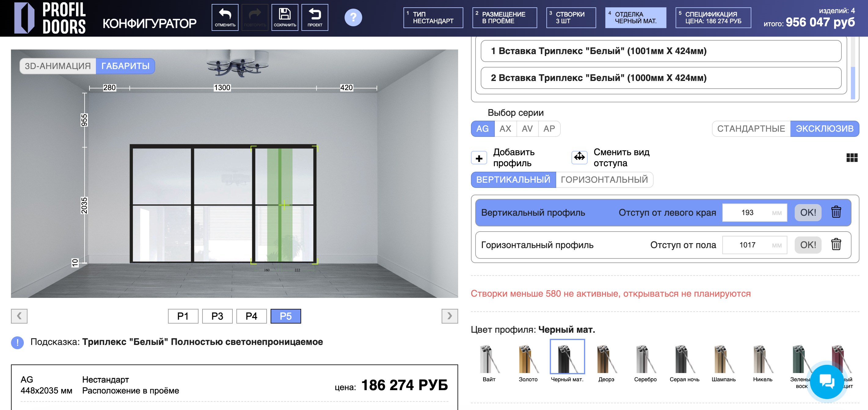The image size is (868, 410).
Task: Select door P4
Action: click(251, 316)
